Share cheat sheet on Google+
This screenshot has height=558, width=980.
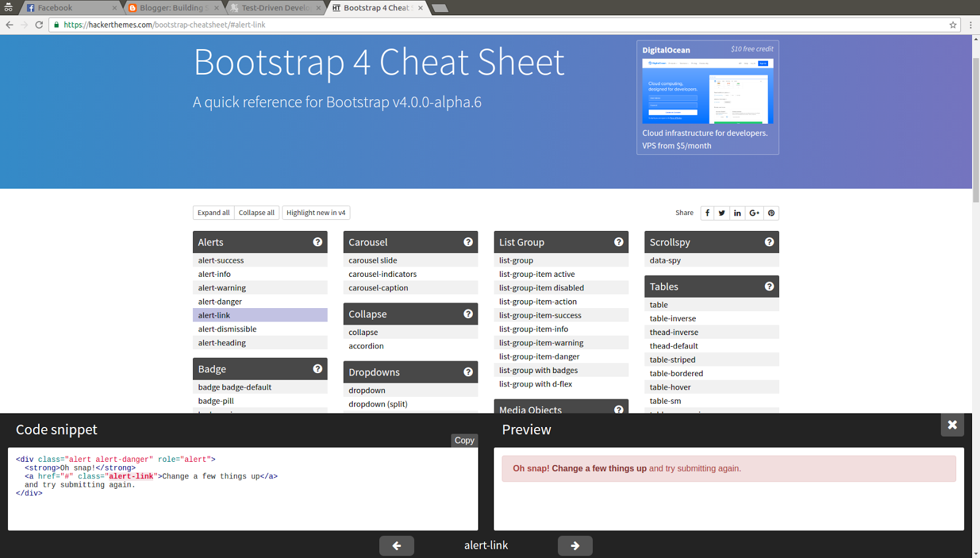coord(754,213)
